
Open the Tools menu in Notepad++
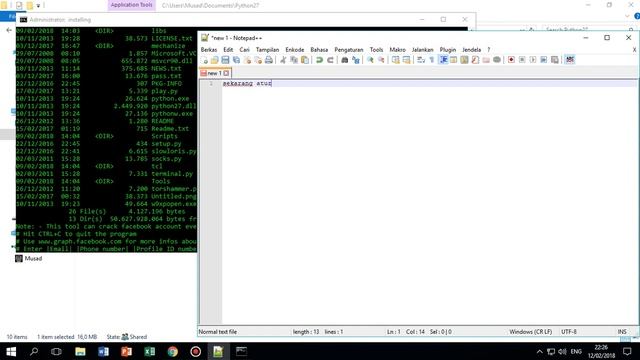point(376,49)
